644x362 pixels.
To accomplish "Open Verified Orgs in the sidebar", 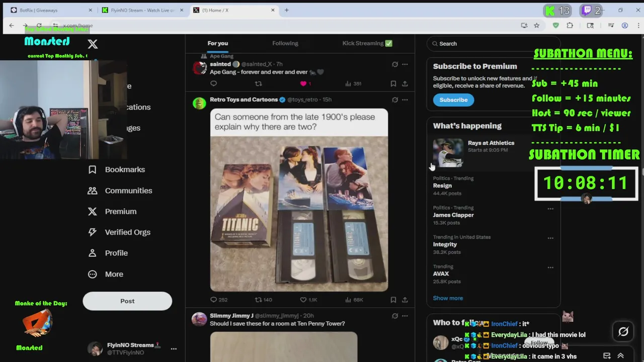I will pos(120,232).
